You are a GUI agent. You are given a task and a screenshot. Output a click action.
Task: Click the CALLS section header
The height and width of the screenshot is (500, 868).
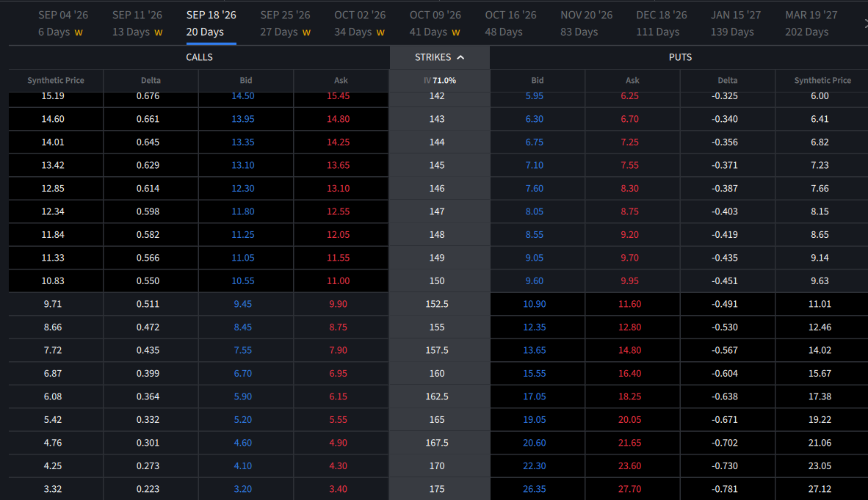pos(199,57)
